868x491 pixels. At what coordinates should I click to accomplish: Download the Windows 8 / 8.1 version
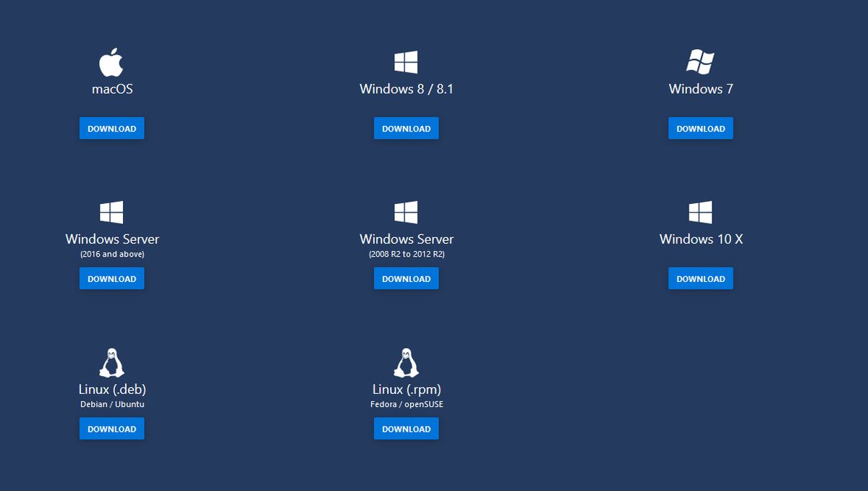407,129
